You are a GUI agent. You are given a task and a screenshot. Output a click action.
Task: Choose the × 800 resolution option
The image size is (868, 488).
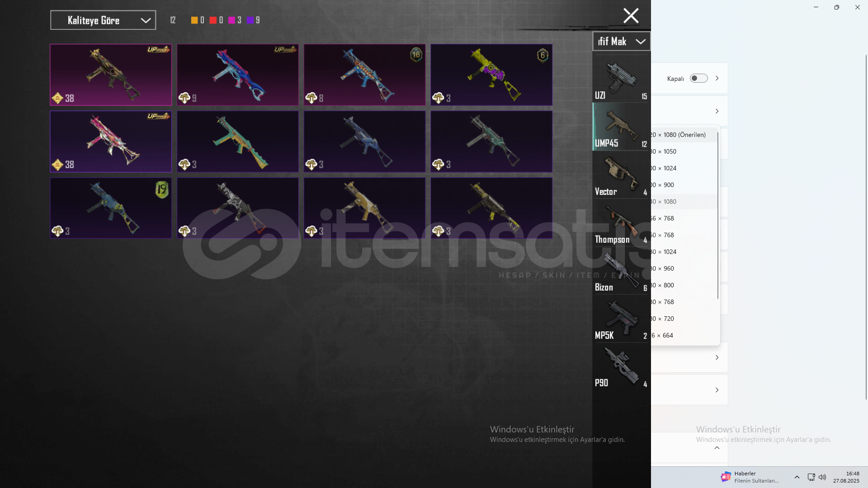[684, 285]
